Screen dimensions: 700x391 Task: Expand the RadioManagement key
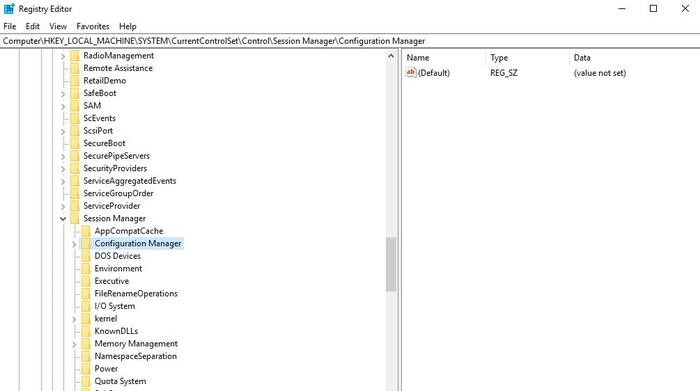[x=63, y=56]
